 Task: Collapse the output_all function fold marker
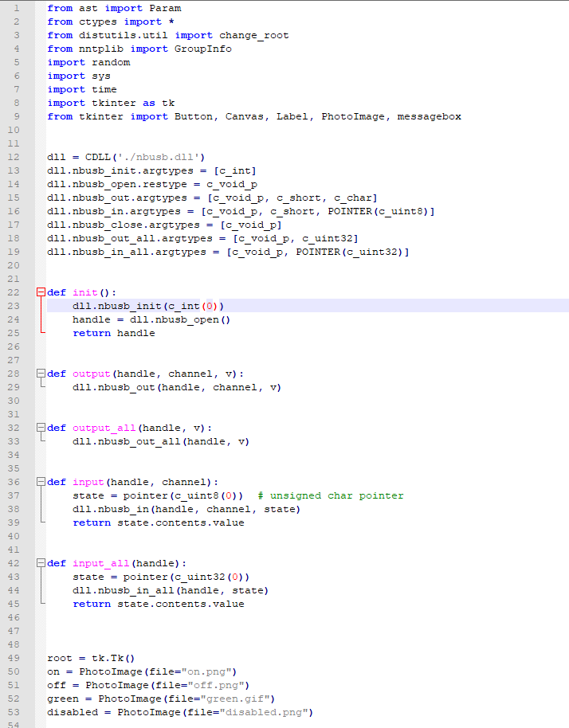[x=41, y=428]
